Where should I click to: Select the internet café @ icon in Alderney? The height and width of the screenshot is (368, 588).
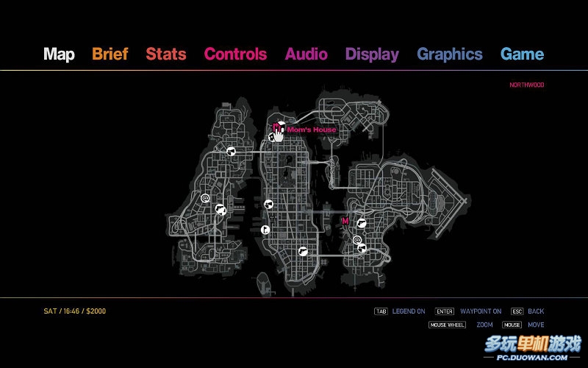click(205, 197)
